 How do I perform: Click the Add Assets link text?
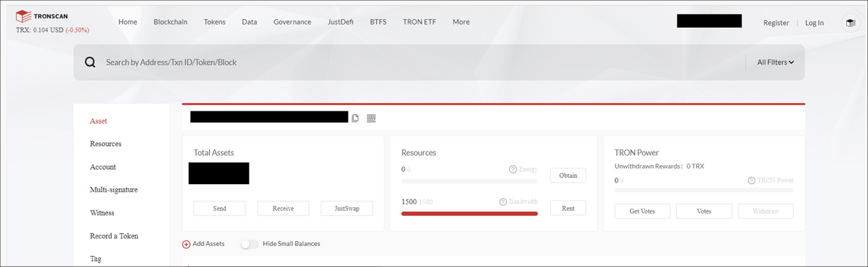209,244
